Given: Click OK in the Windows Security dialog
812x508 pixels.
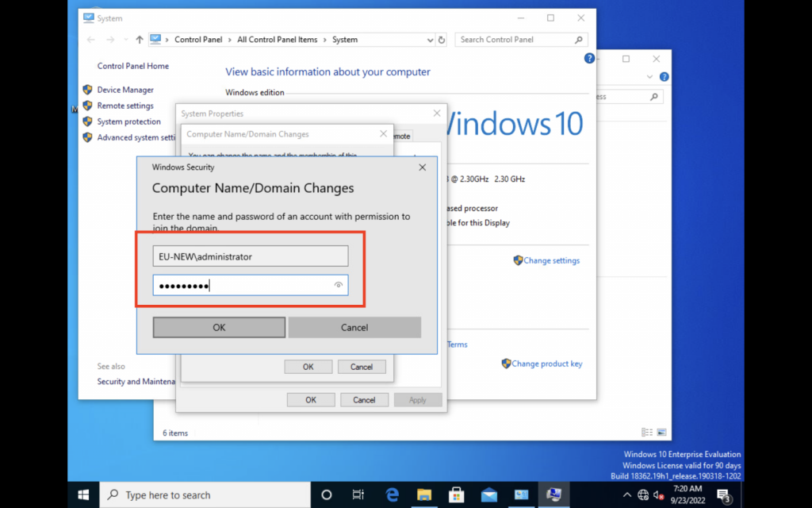Looking at the screenshot, I should tap(219, 327).
